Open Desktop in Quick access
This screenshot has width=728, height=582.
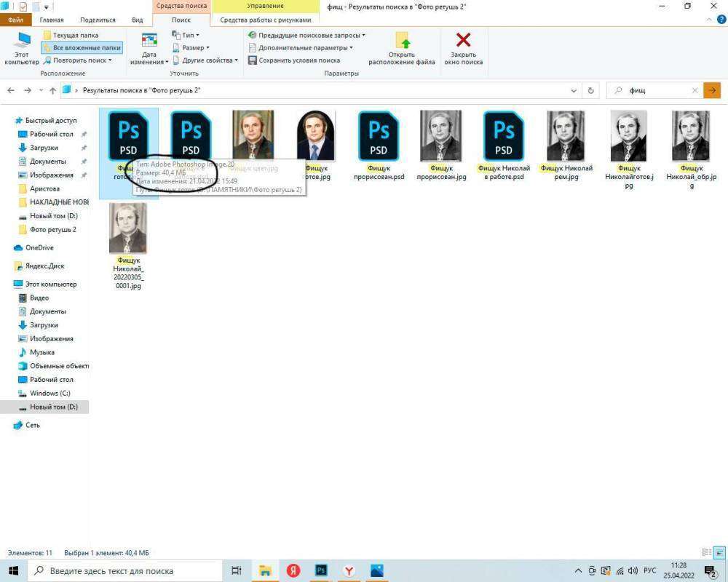51,135
